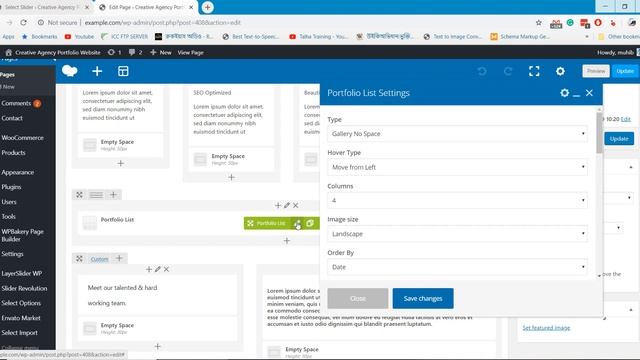The image size is (640, 360).
Task: Toggle fullscreen mode icon
Action: point(534,71)
